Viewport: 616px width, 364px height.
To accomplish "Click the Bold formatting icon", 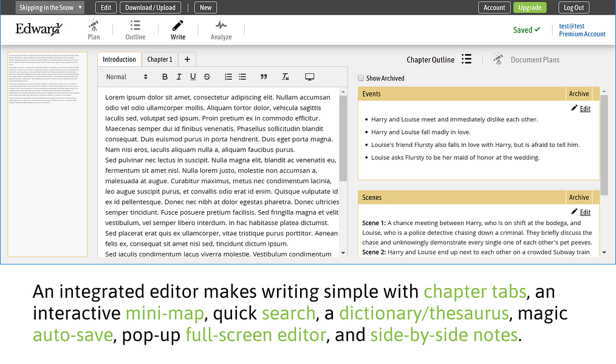I will (x=165, y=77).
